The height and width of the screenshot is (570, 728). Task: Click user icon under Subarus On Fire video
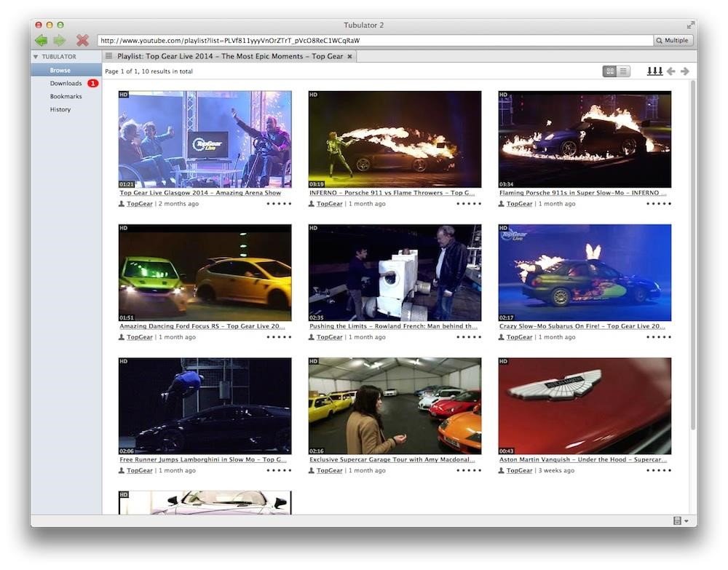pyautogui.click(x=502, y=337)
